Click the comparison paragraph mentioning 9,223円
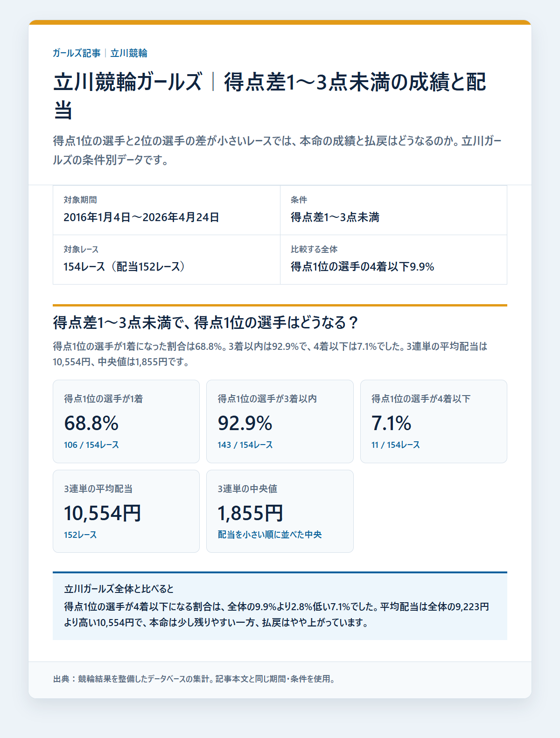 (277, 615)
